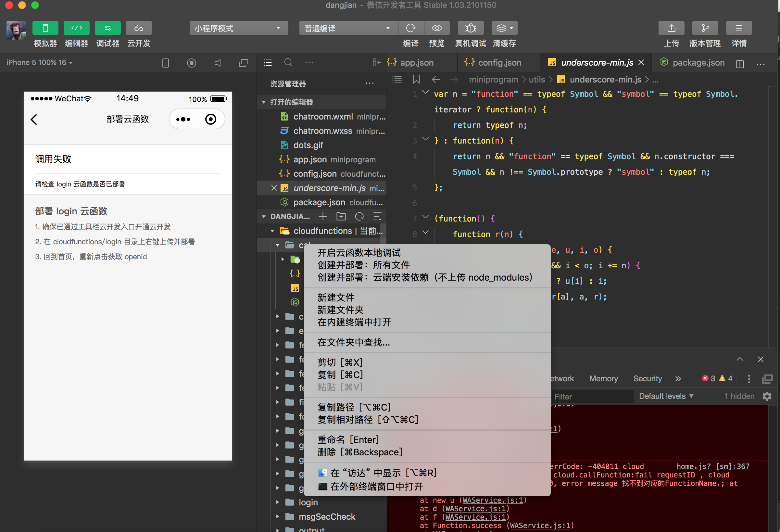Click the split editor icon
The width and height of the screenshot is (780, 532).
click(740, 63)
